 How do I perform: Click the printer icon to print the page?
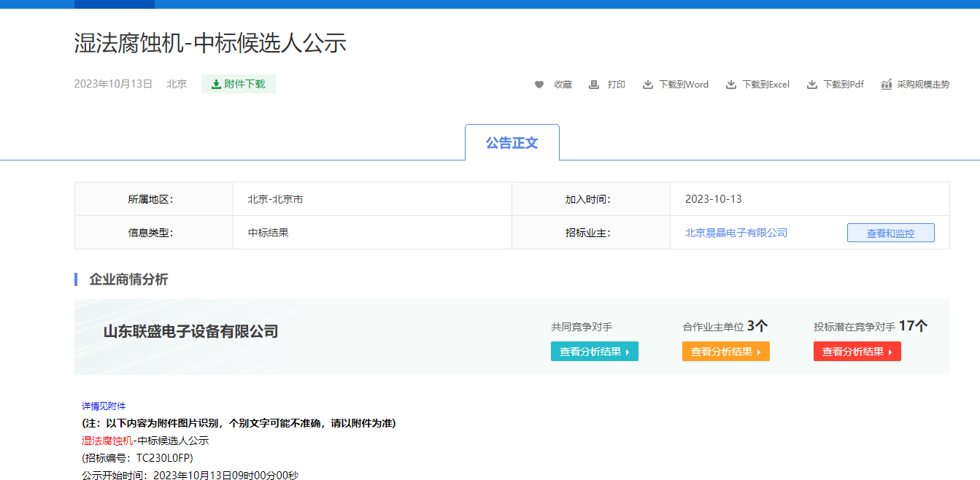point(594,85)
